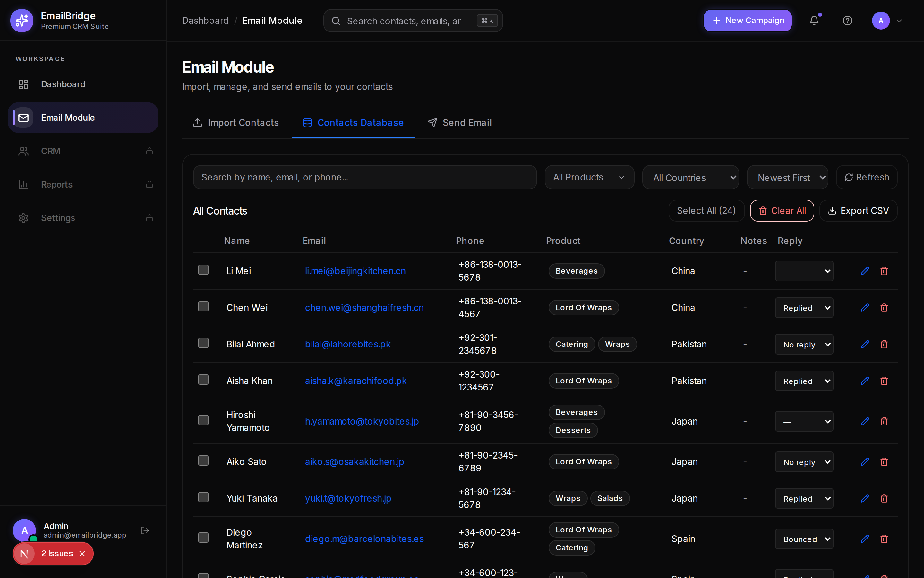Edit the Chen Wei contact
The height and width of the screenshot is (578, 924).
pyautogui.click(x=865, y=308)
